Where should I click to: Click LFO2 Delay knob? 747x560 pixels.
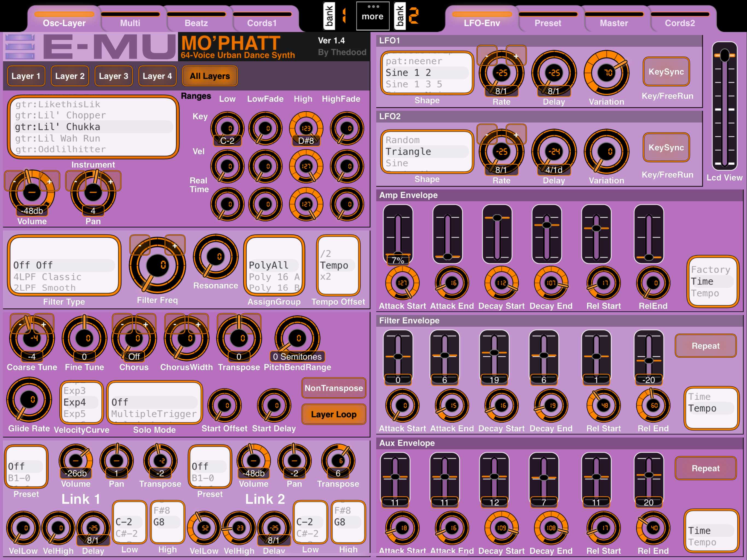pyautogui.click(x=554, y=152)
